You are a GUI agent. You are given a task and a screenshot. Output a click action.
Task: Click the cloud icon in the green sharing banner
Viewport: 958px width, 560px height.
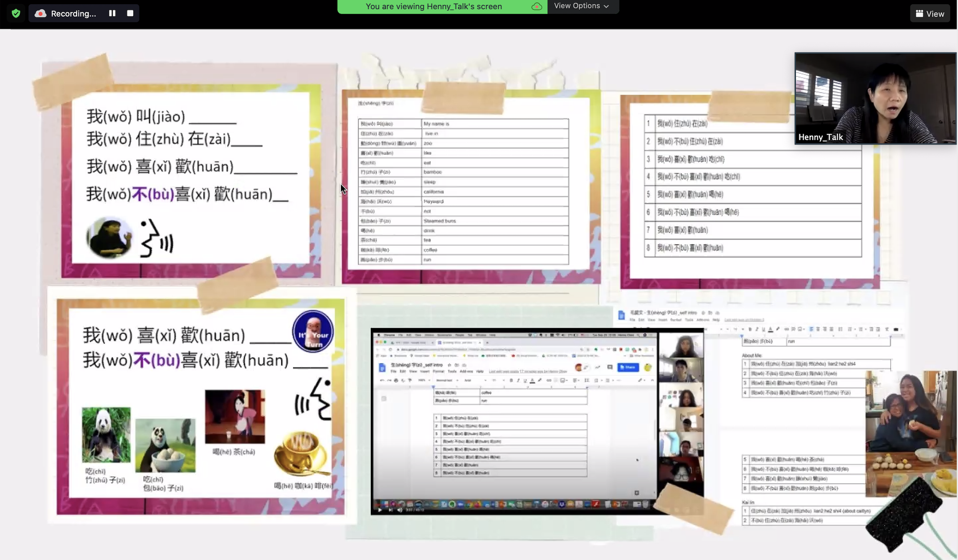[x=537, y=7]
